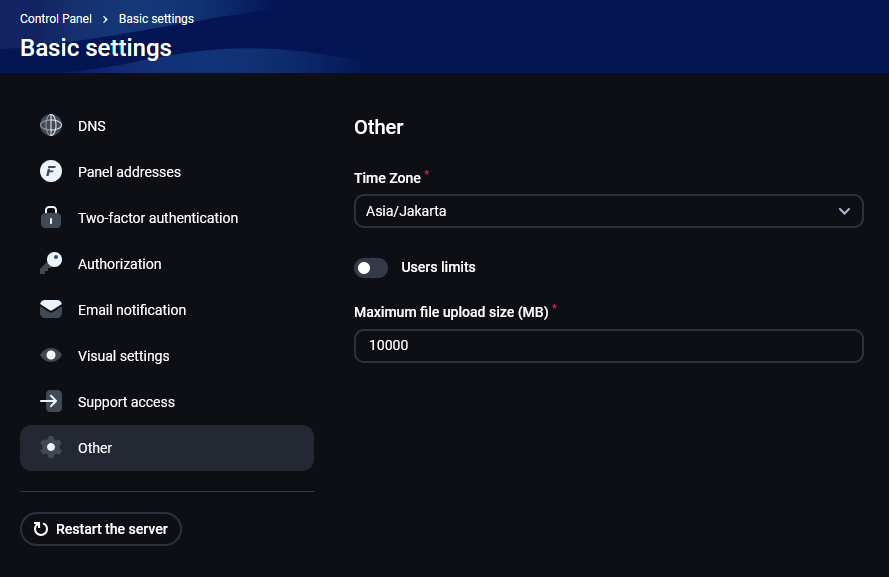Click the Email notification envelope icon
The height and width of the screenshot is (577, 889).
[x=51, y=310]
